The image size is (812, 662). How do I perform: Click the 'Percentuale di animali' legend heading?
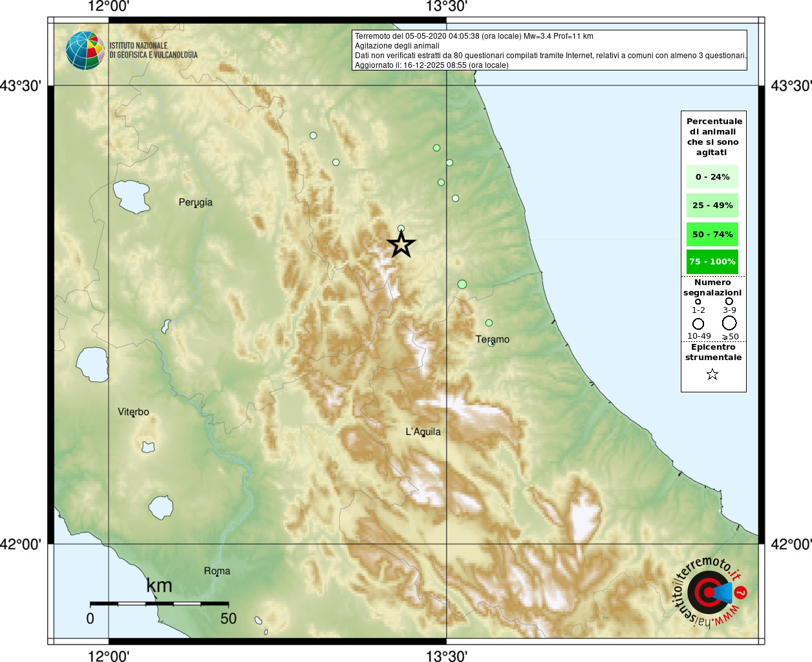click(x=714, y=136)
